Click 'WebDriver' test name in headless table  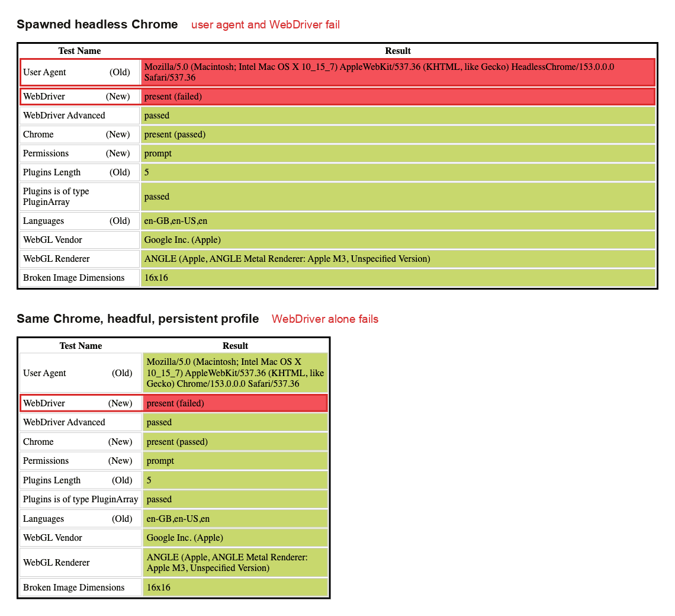point(80,97)
